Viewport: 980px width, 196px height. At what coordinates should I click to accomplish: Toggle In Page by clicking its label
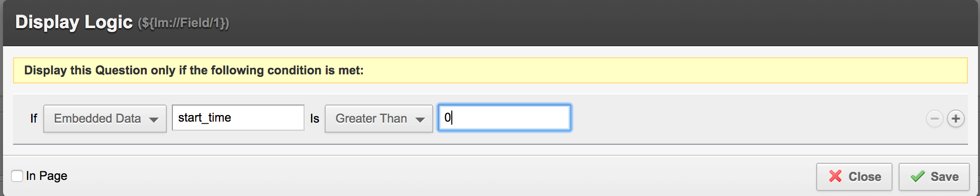(x=46, y=176)
